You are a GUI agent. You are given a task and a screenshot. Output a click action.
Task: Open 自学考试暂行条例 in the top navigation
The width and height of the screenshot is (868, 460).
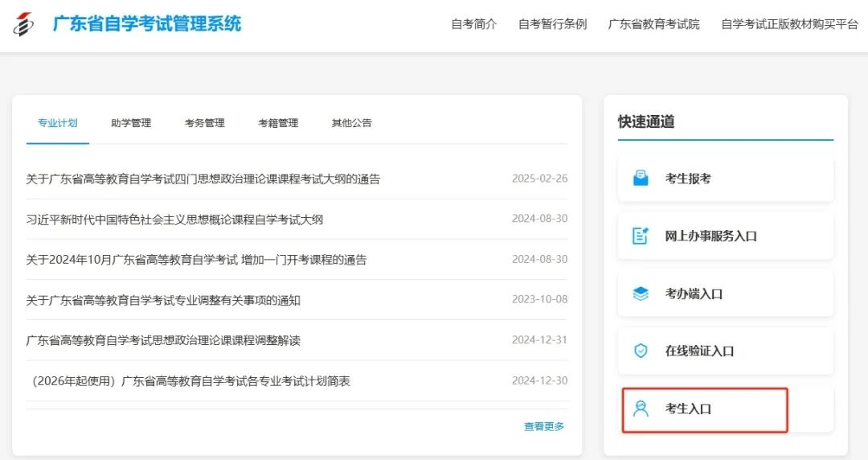pyautogui.click(x=552, y=24)
